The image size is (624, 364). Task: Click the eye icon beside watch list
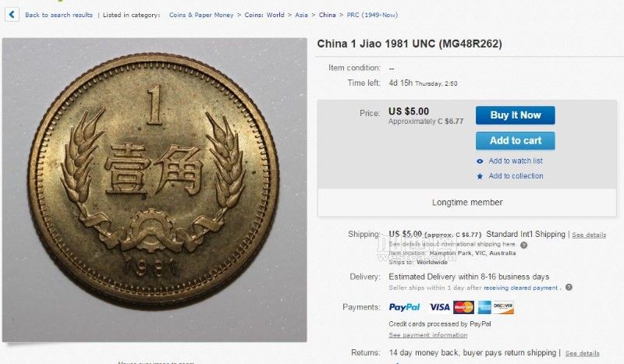480,161
